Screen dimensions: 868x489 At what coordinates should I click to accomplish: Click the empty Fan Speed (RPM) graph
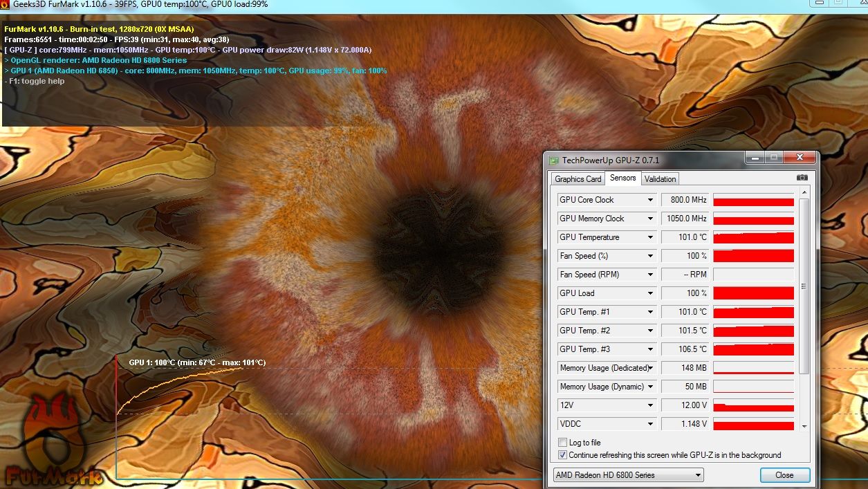(x=753, y=275)
